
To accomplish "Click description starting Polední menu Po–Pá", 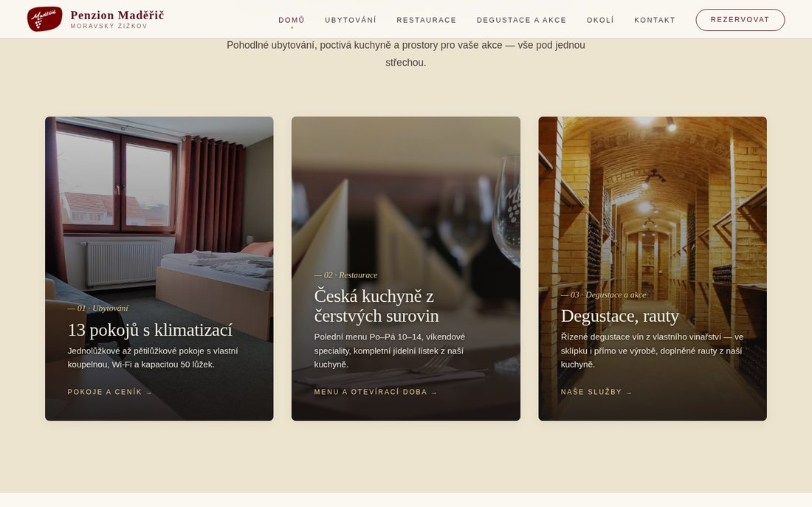I will [390, 351].
